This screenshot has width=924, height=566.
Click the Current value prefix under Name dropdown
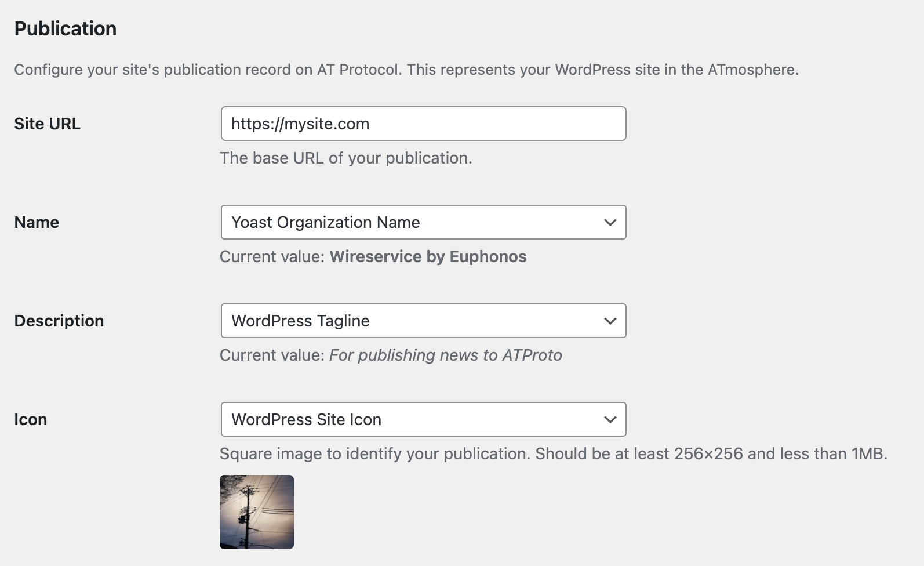272,256
